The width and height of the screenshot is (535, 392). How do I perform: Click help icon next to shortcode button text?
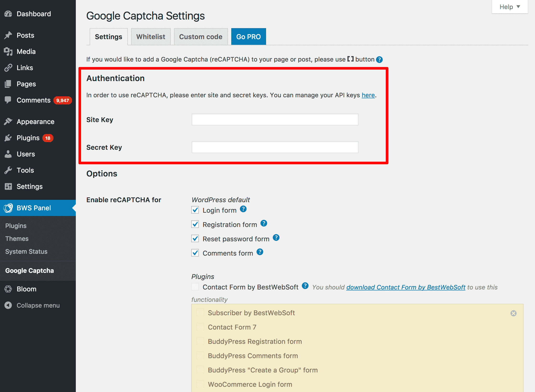pyautogui.click(x=379, y=60)
